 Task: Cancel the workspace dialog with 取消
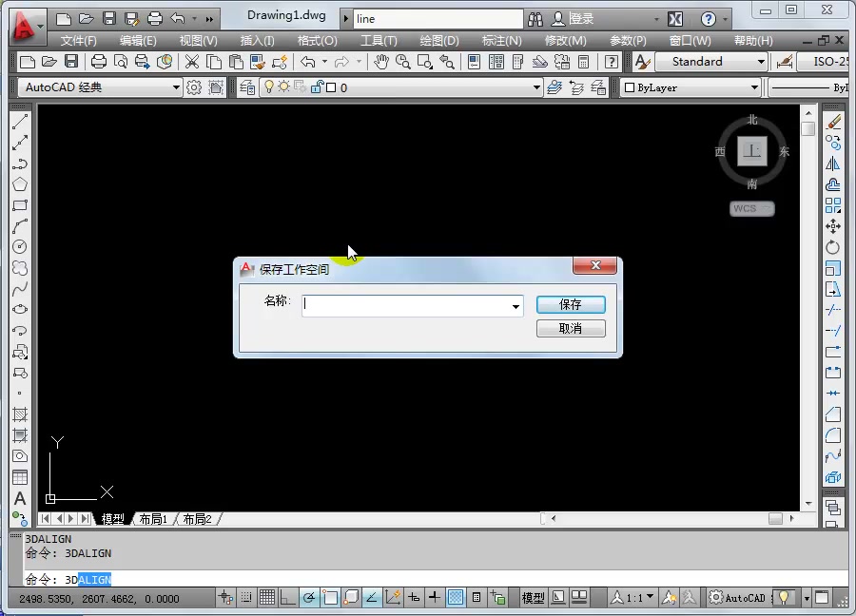point(570,328)
